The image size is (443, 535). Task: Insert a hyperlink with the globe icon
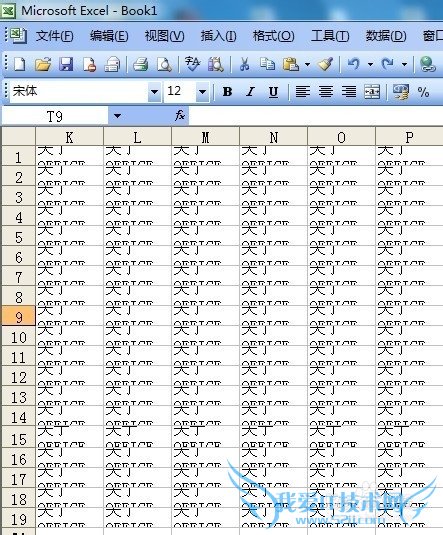pyautogui.click(x=428, y=64)
